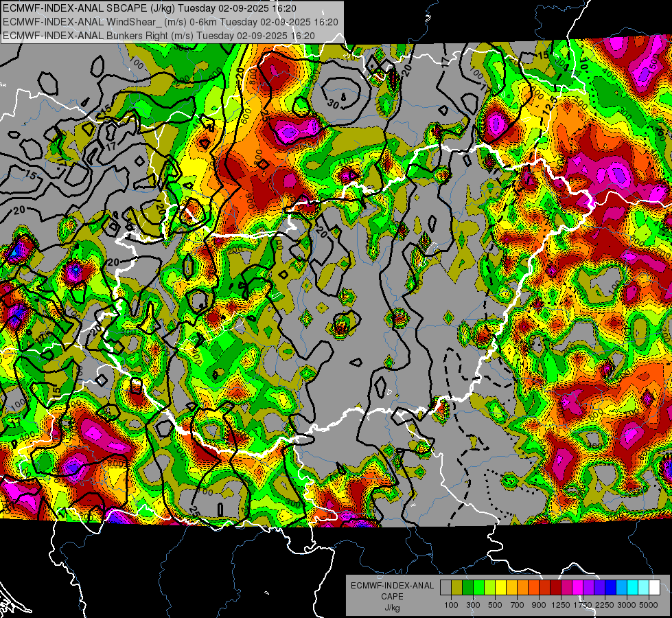Click the 700 legend tick label
This screenshot has height=618, width=672.
pos(517,605)
